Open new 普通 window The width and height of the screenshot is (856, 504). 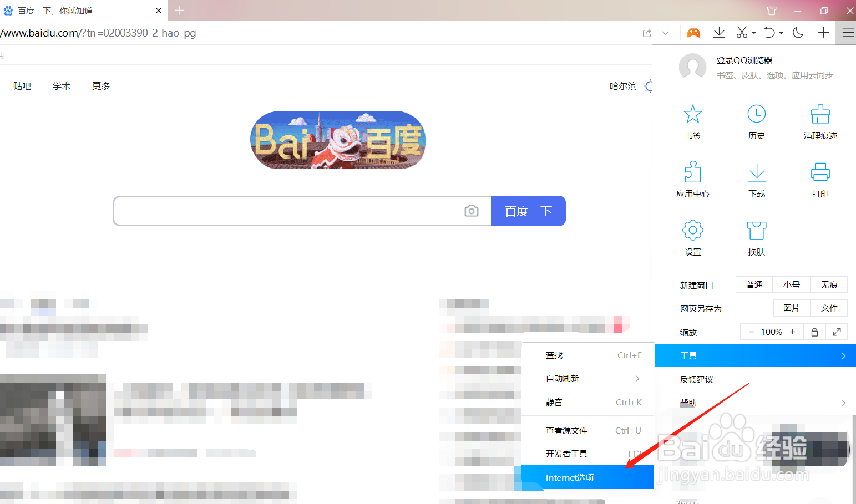pyautogui.click(x=754, y=284)
